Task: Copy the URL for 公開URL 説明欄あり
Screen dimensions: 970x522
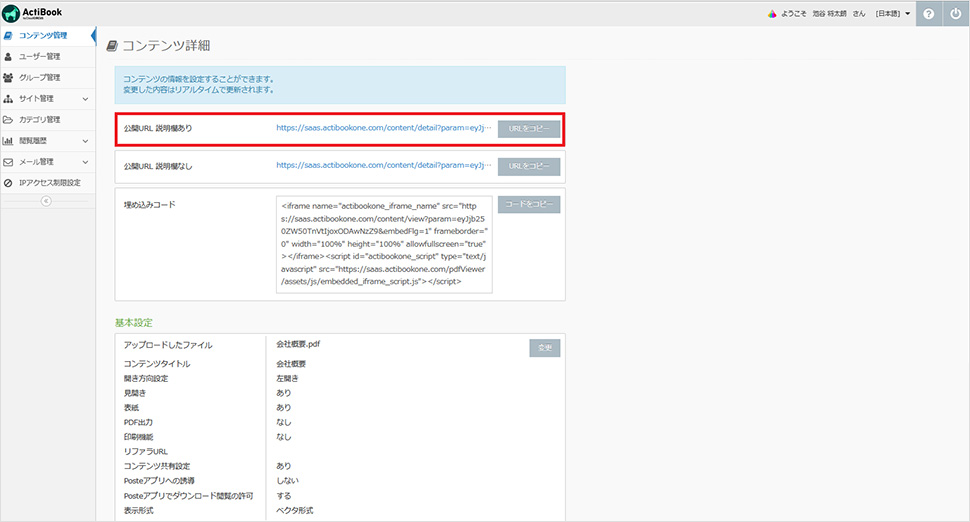Action: 529,129
